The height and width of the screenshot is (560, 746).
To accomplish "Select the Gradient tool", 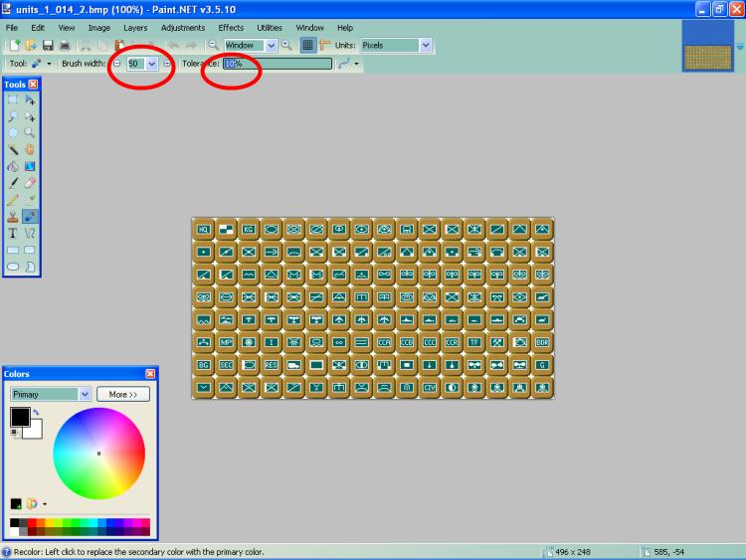I will click(x=30, y=166).
